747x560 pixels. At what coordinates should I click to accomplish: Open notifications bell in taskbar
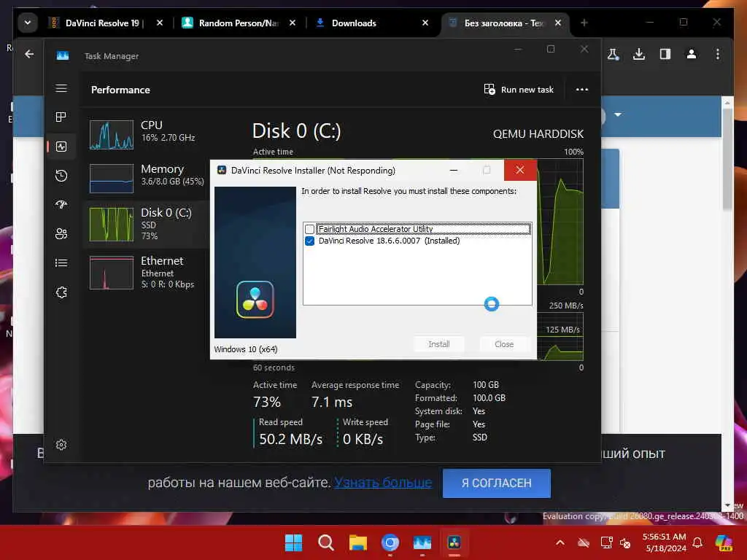tap(697, 542)
